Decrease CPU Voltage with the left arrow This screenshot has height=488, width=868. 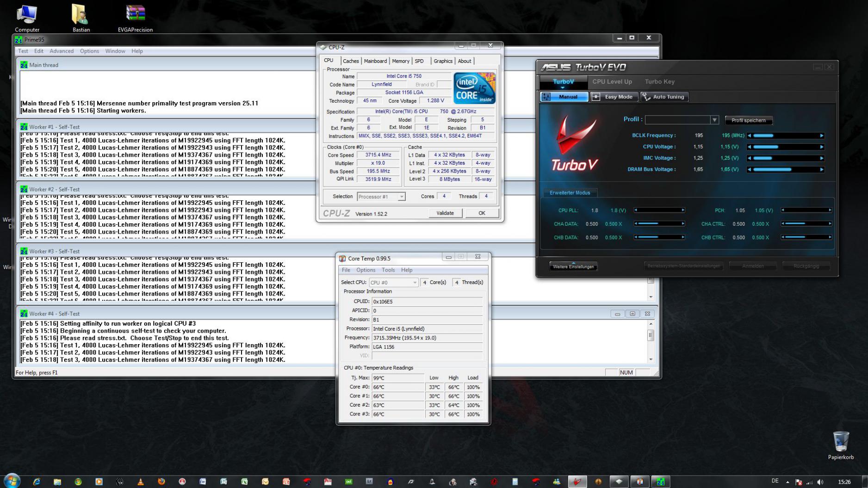pos(750,147)
